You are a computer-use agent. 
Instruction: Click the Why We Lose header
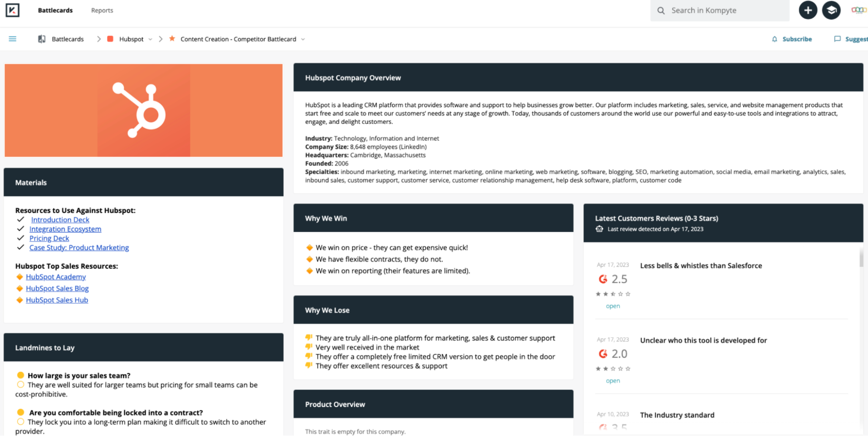[x=433, y=310]
